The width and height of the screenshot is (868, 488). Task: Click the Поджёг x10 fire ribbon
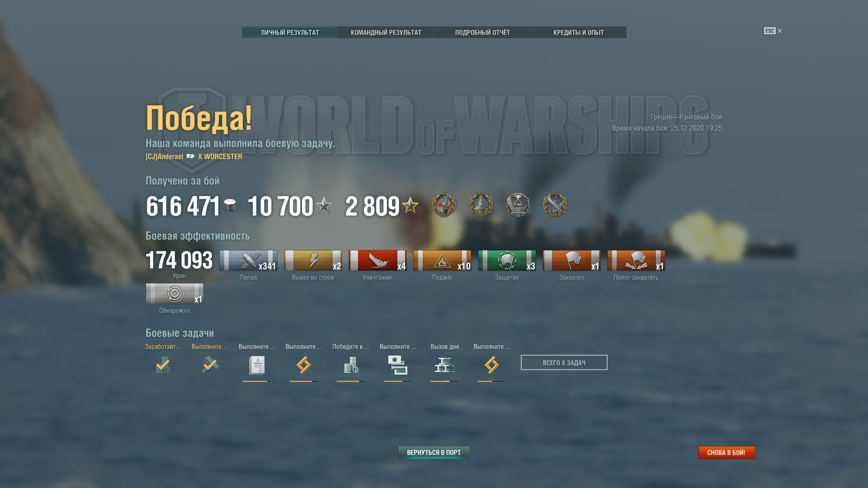442,261
